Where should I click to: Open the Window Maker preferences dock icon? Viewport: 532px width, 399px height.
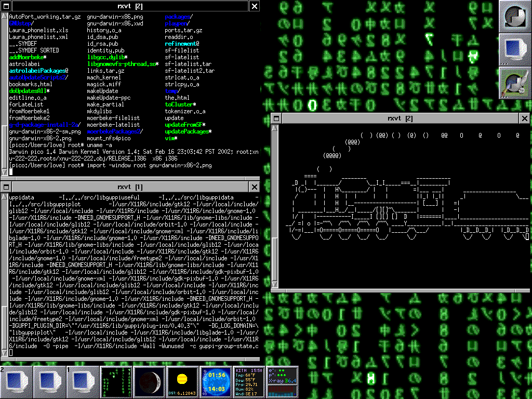click(515, 83)
